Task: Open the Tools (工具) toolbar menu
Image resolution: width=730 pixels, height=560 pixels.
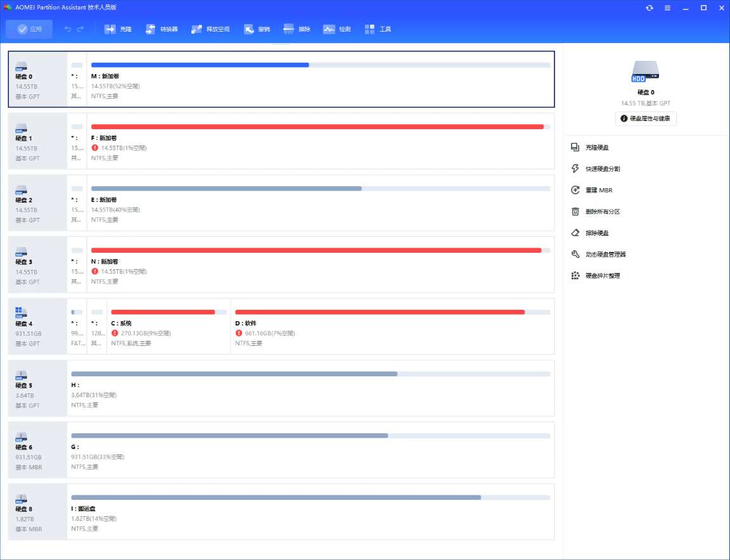Action: [378, 29]
